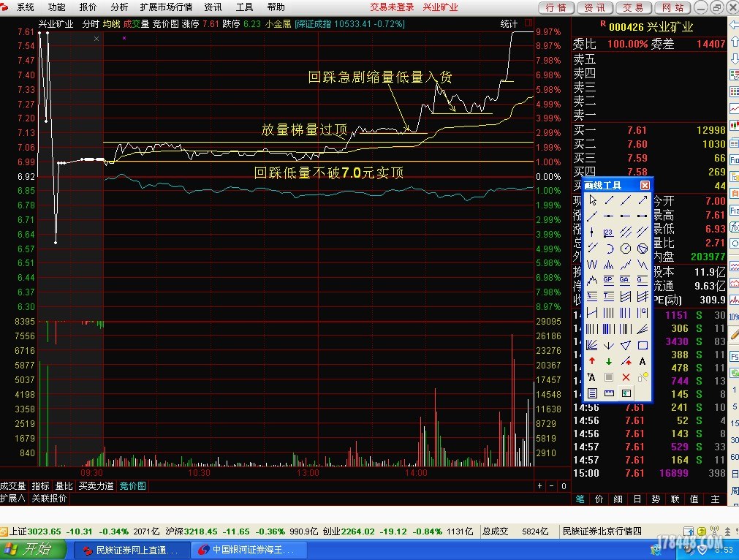Switch to the 买卖力道 tab
This screenshot has height=560, width=739.
[96, 486]
